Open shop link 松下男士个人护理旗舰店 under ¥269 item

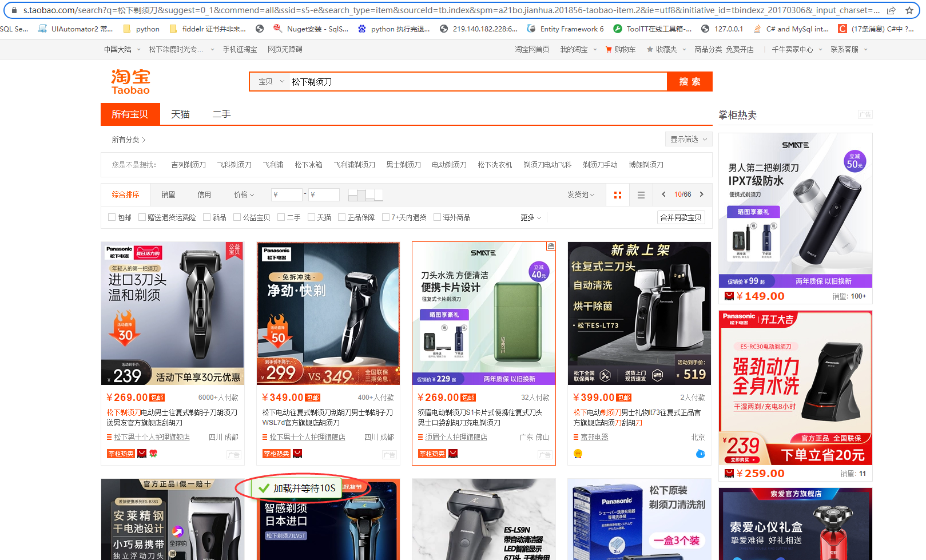(x=152, y=437)
